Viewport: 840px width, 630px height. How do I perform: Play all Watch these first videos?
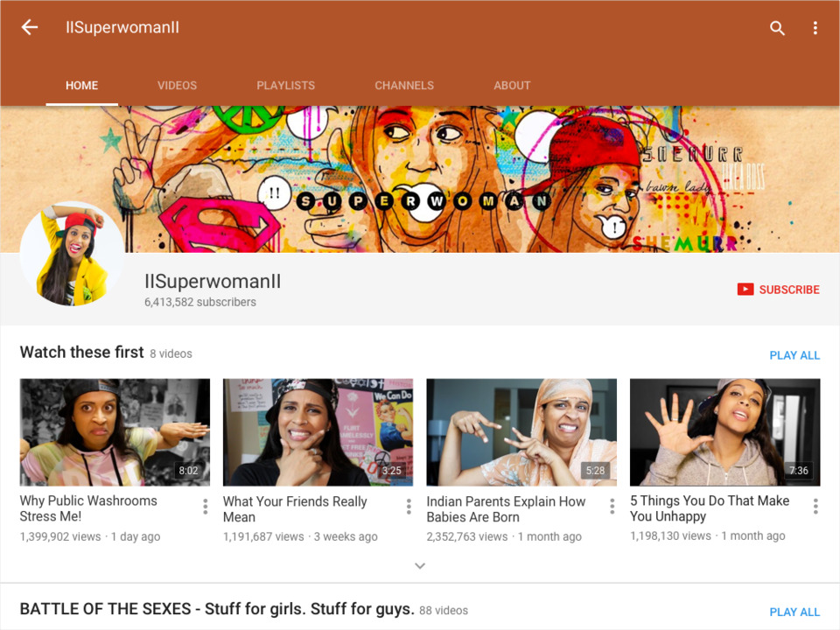794,355
